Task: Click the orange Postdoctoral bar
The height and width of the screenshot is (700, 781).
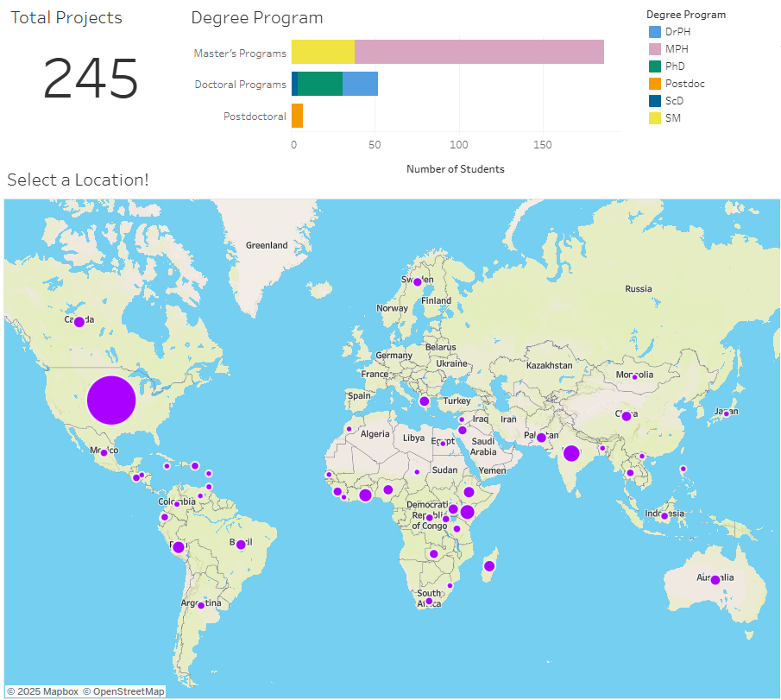Action: pyautogui.click(x=297, y=116)
